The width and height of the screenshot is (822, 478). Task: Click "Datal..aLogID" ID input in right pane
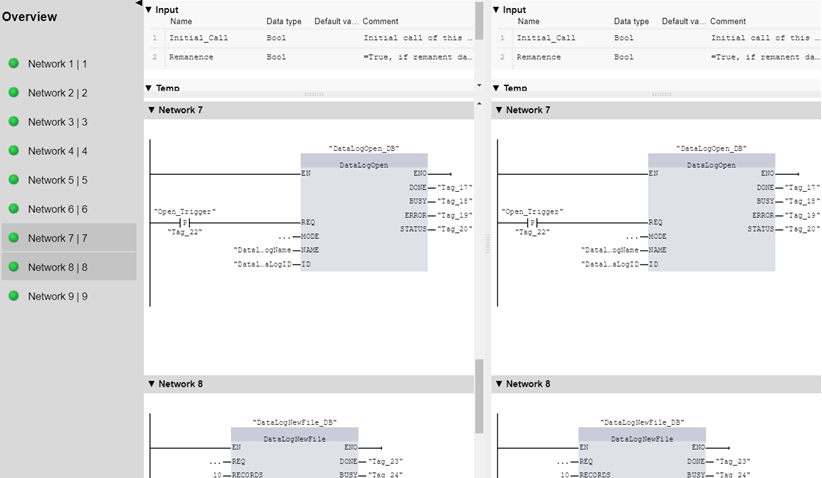click(x=610, y=264)
